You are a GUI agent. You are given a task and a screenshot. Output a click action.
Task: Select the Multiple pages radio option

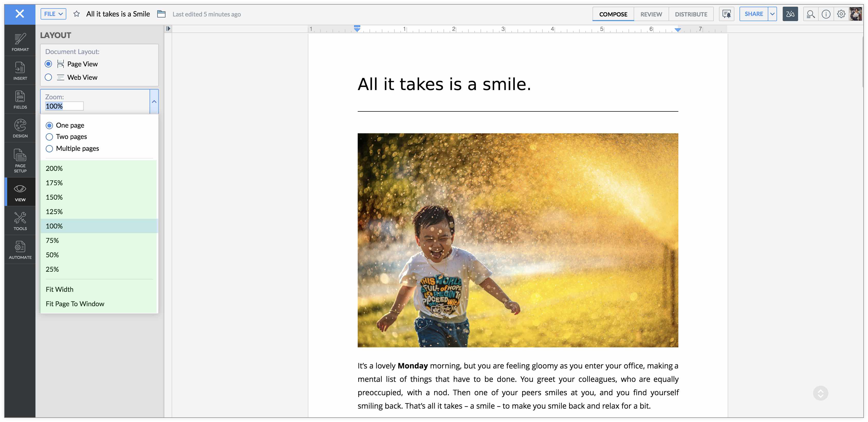tap(49, 148)
